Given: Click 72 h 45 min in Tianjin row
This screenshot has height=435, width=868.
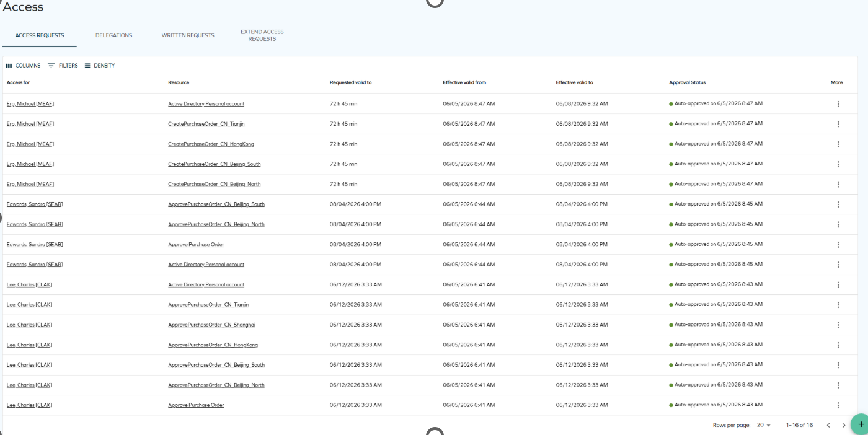Looking at the screenshot, I should [x=343, y=124].
